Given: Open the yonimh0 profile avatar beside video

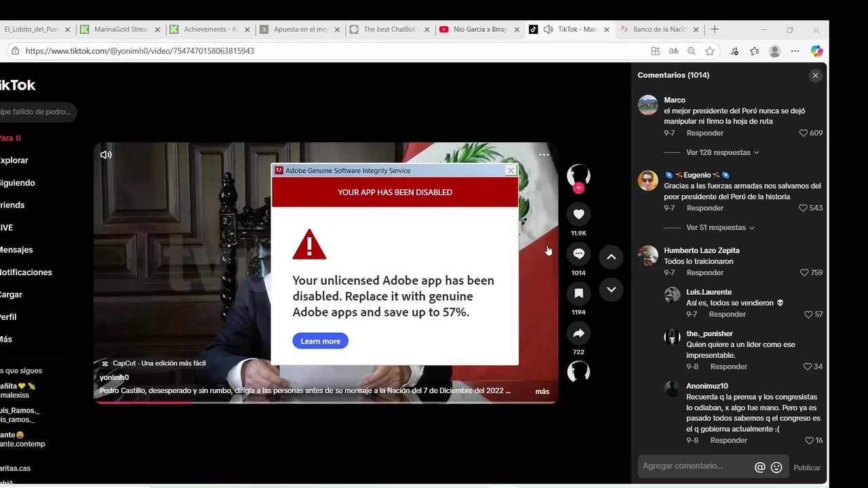Looking at the screenshot, I should click(x=578, y=175).
